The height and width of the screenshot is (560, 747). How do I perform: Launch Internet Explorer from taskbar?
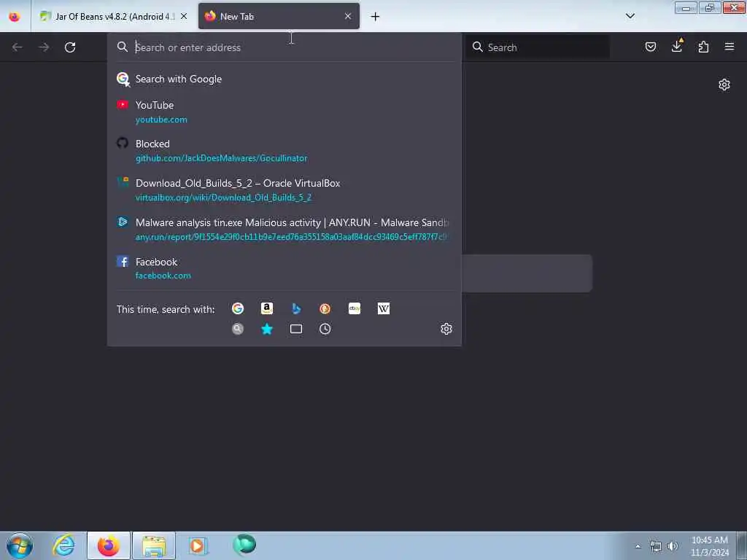pyautogui.click(x=64, y=545)
